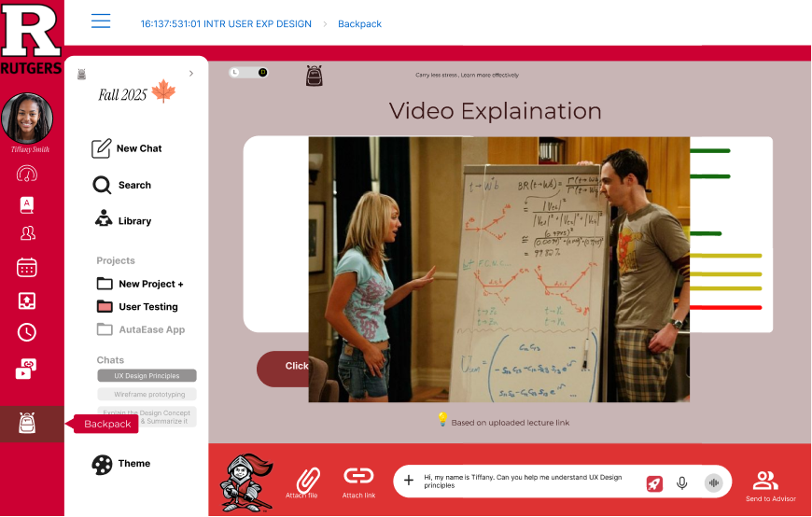Click the microphone icon

point(682,482)
